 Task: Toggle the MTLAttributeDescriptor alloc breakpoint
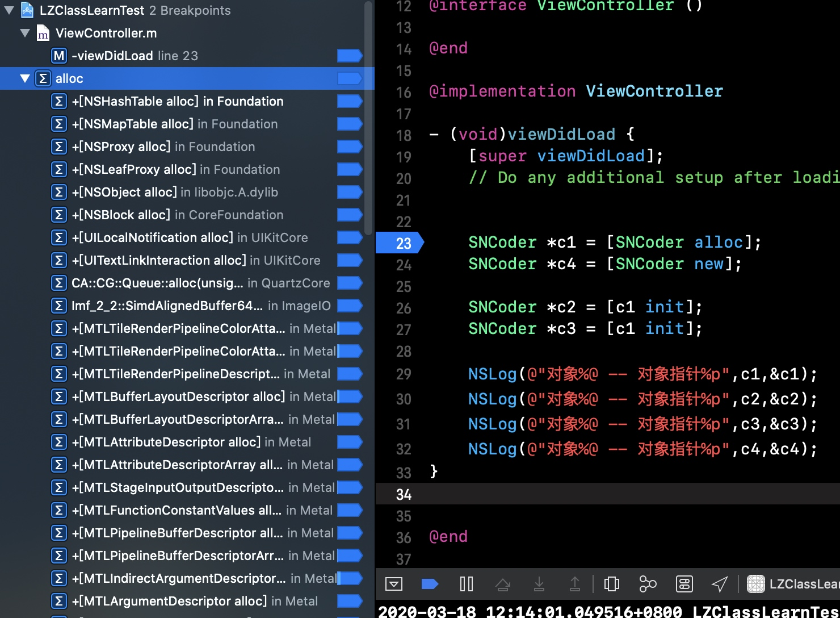pyautogui.click(x=350, y=442)
